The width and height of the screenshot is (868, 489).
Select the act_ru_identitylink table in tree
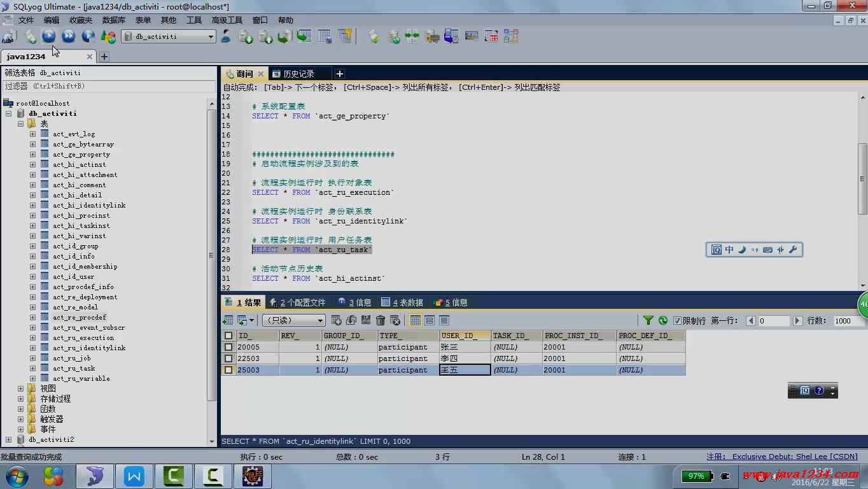(89, 348)
